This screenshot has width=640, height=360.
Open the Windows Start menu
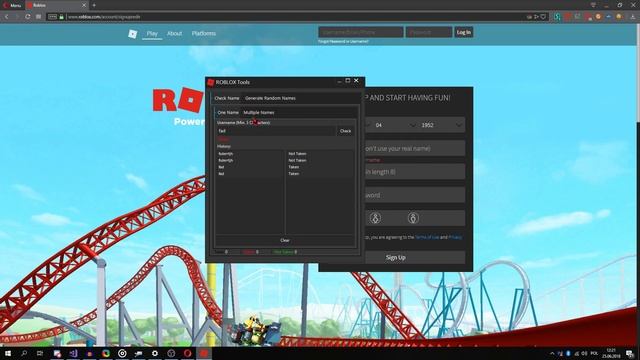tap(8, 353)
